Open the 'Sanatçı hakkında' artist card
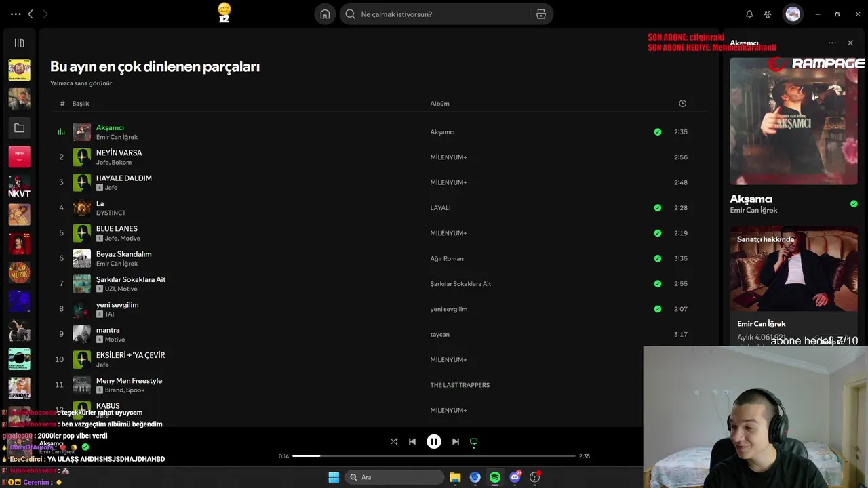 click(793, 285)
